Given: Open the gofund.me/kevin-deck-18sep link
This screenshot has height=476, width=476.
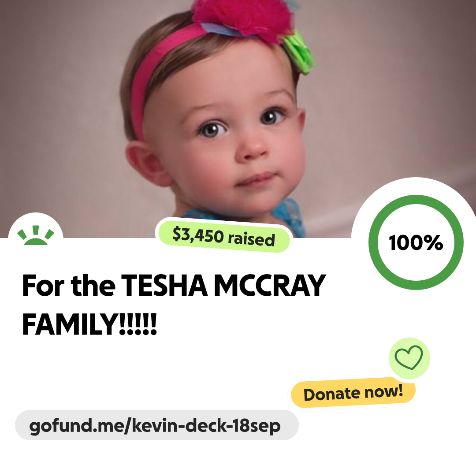Looking at the screenshot, I should point(156,425).
